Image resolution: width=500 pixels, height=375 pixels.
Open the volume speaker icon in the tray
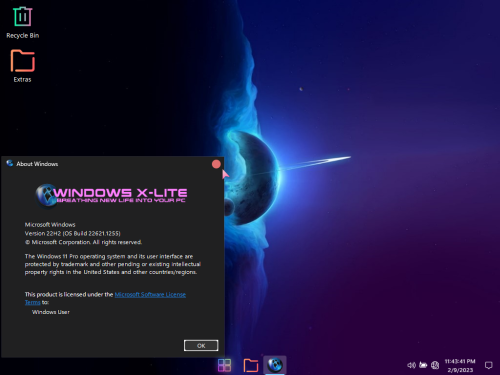click(411, 365)
